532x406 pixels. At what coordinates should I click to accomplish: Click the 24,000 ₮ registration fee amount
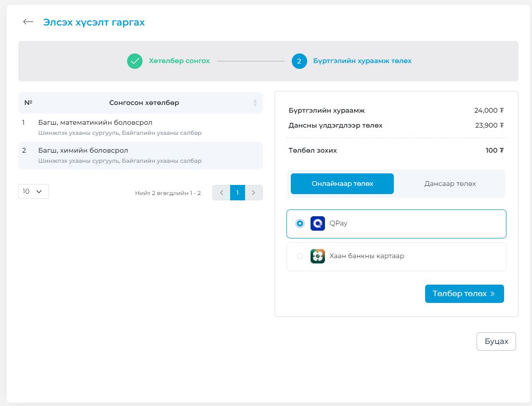point(489,110)
